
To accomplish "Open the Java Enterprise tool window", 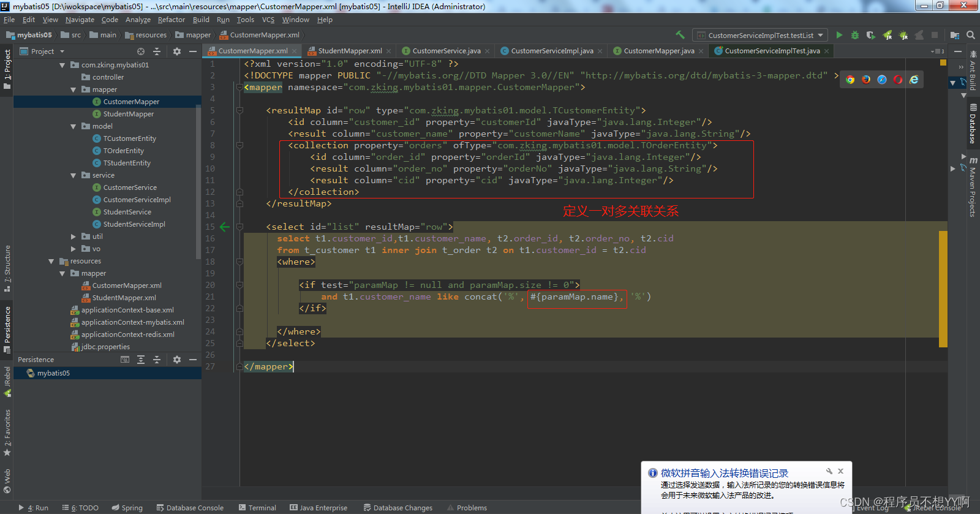I will pos(318,507).
